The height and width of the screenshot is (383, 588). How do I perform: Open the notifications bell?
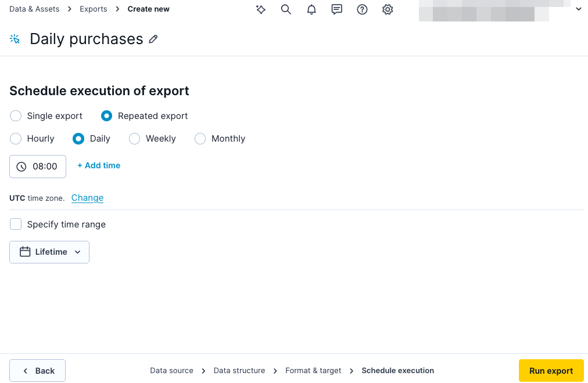(311, 9)
